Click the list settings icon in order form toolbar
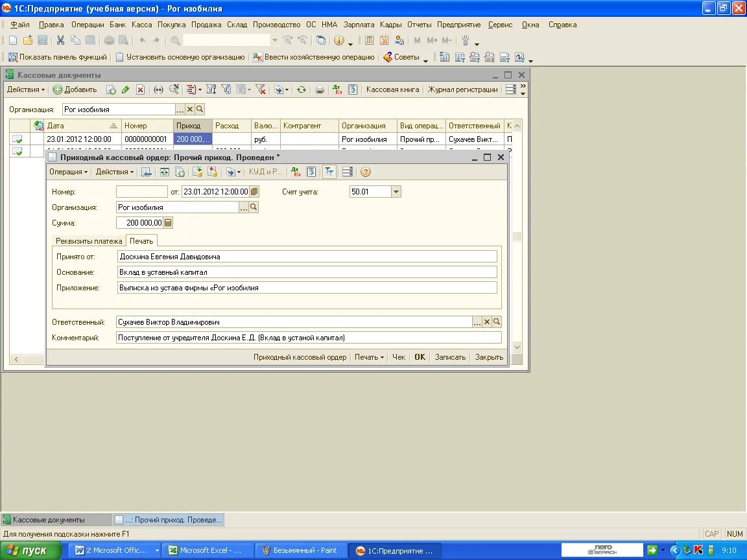The height and width of the screenshot is (560, 747). (x=348, y=172)
